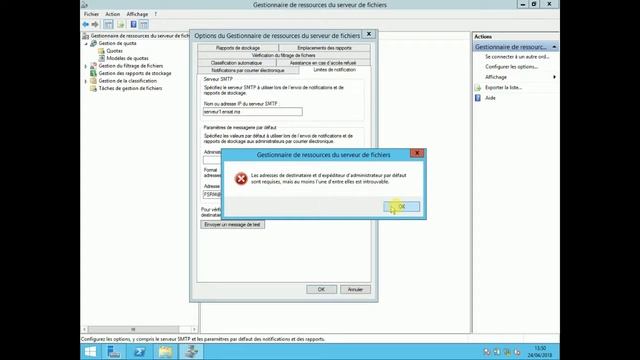Open File Explorer from the taskbar

[x=165, y=351]
